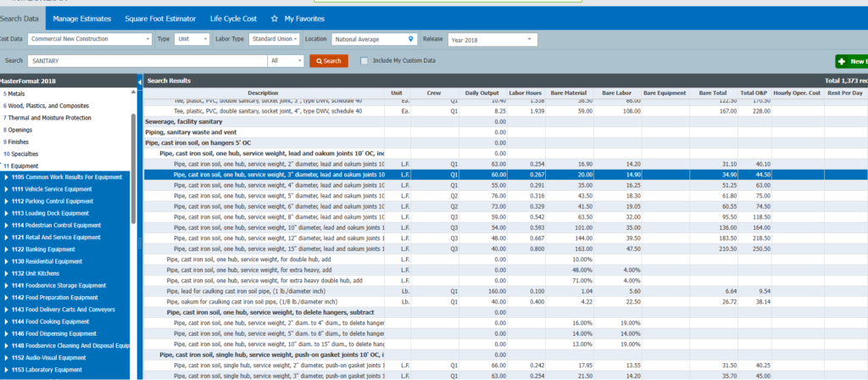Select the highlighted 3" diameter cast iron pipe row

click(505, 175)
